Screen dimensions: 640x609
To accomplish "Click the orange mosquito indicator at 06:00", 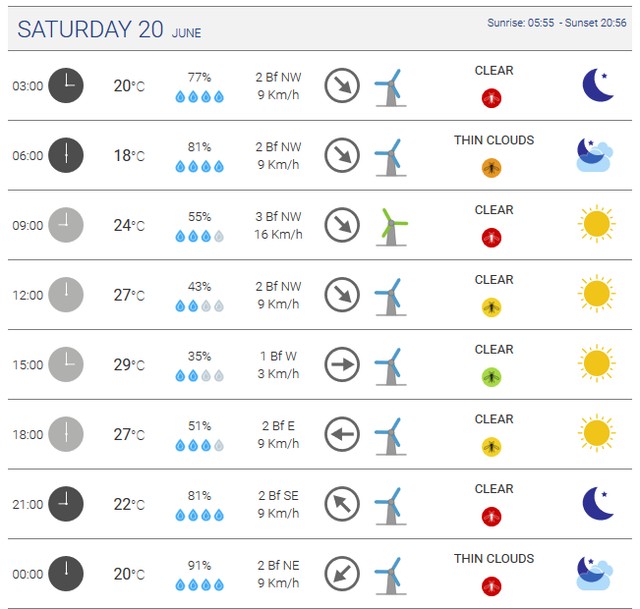I will point(491,168).
